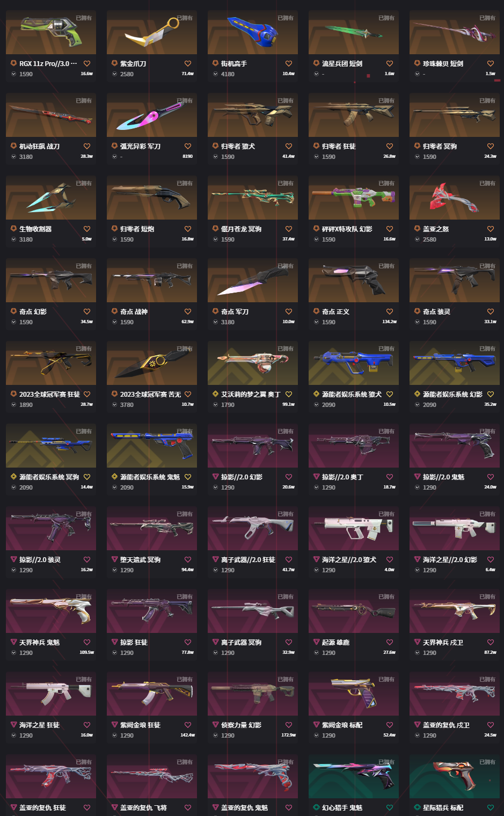The image size is (504, 816).
Task: Click the heart icon on 奇点 正义
Action: click(390, 311)
